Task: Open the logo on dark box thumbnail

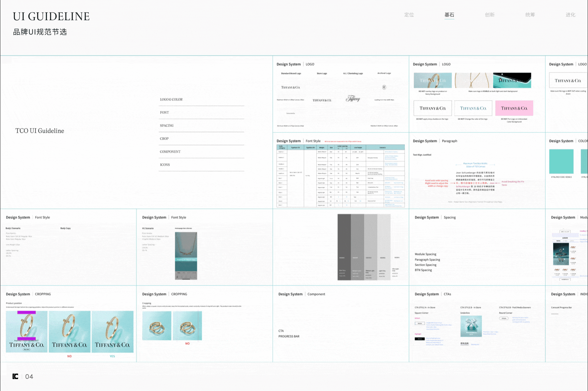Action: (512, 80)
